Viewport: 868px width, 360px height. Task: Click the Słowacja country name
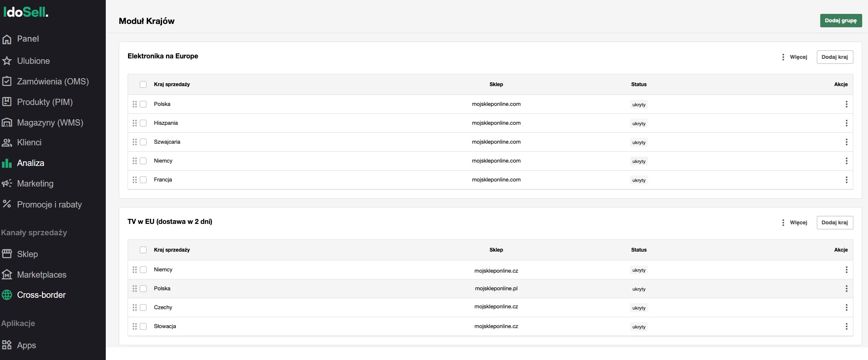pos(165,326)
